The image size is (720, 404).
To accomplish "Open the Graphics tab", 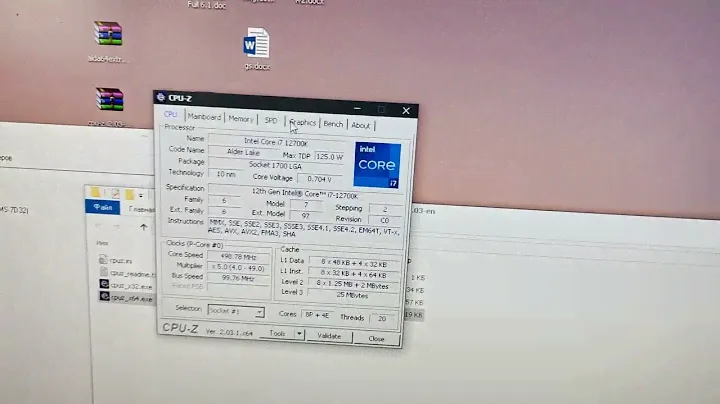I will click(303, 123).
